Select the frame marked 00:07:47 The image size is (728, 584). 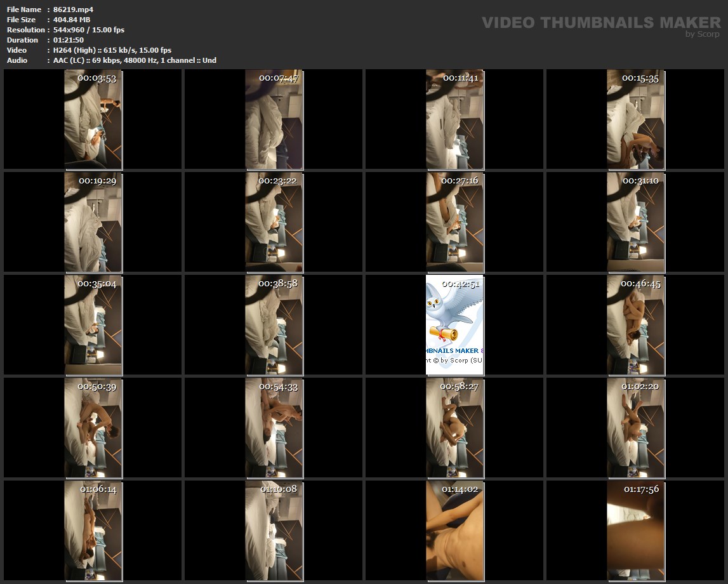point(274,119)
